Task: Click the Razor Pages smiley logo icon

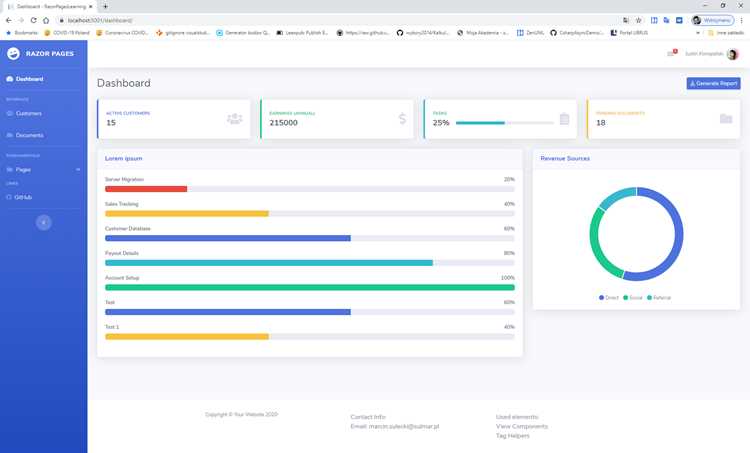Action: tap(13, 54)
